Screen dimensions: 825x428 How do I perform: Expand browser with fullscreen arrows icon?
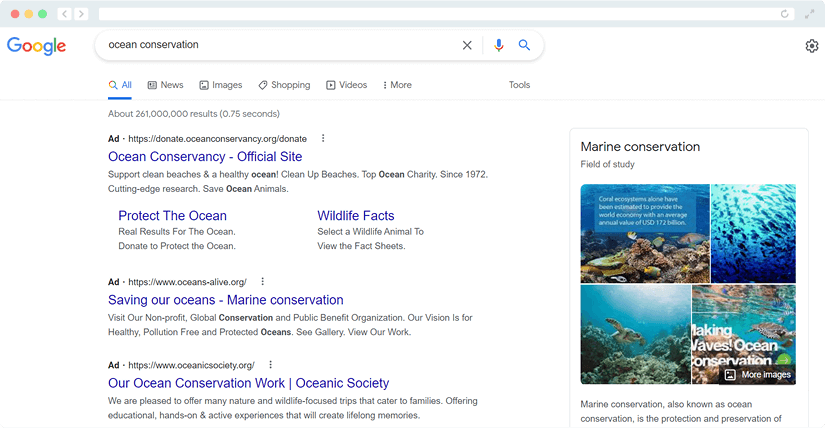[x=809, y=14]
